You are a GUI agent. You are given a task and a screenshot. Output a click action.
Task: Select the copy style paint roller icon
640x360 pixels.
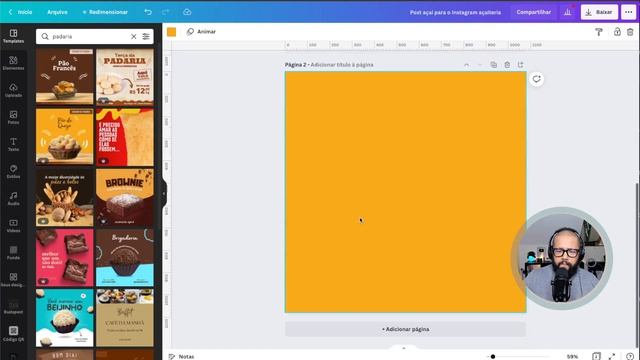click(599, 32)
